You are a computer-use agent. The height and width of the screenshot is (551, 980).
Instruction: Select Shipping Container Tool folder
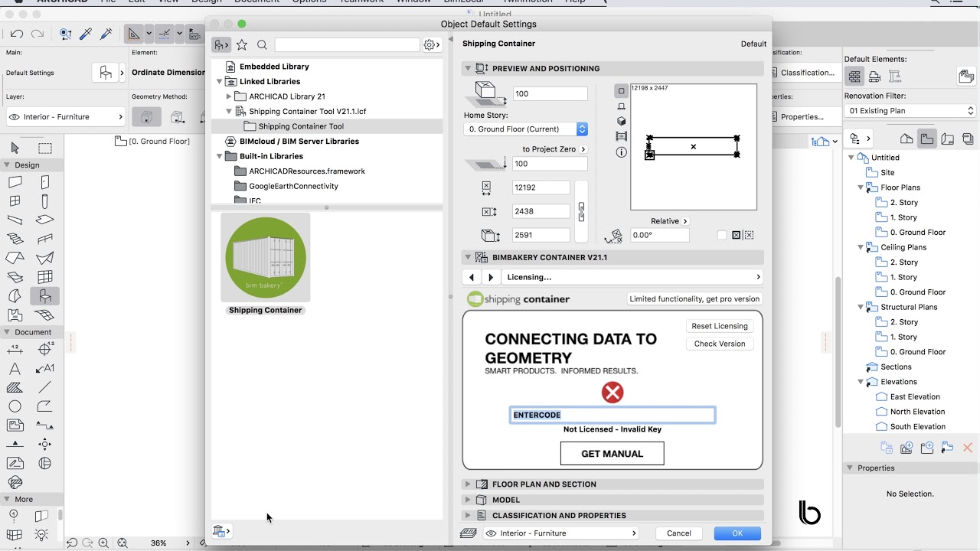click(301, 126)
